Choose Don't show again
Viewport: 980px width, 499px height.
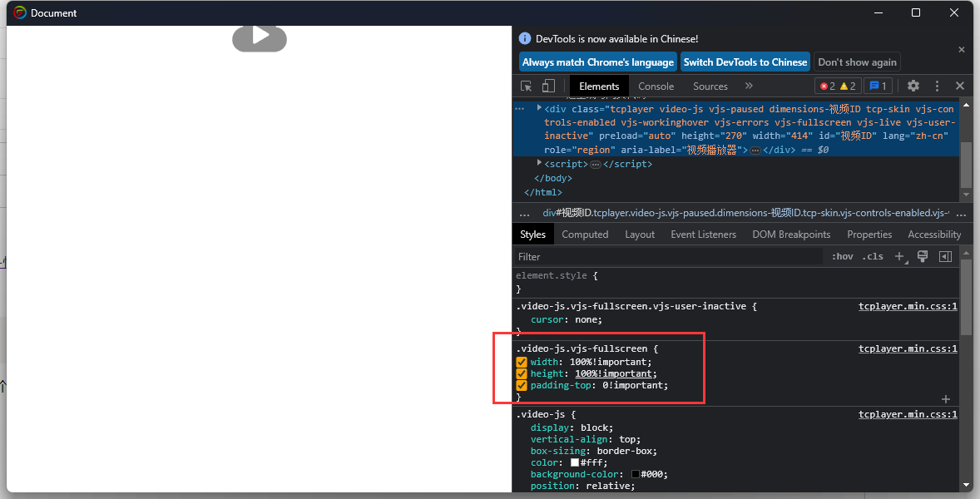pyautogui.click(x=857, y=62)
